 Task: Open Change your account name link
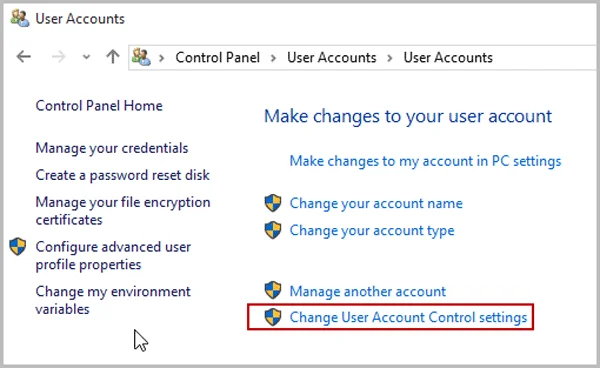point(376,204)
